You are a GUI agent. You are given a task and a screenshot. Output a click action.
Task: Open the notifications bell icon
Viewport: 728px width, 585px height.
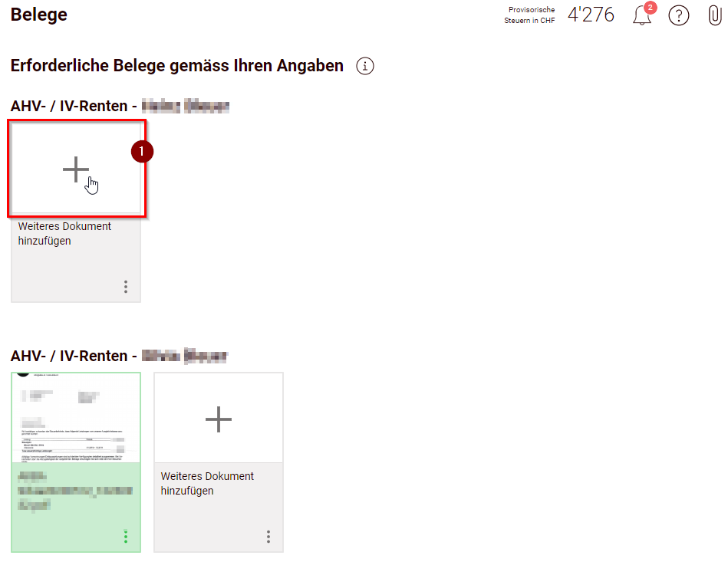[641, 16]
